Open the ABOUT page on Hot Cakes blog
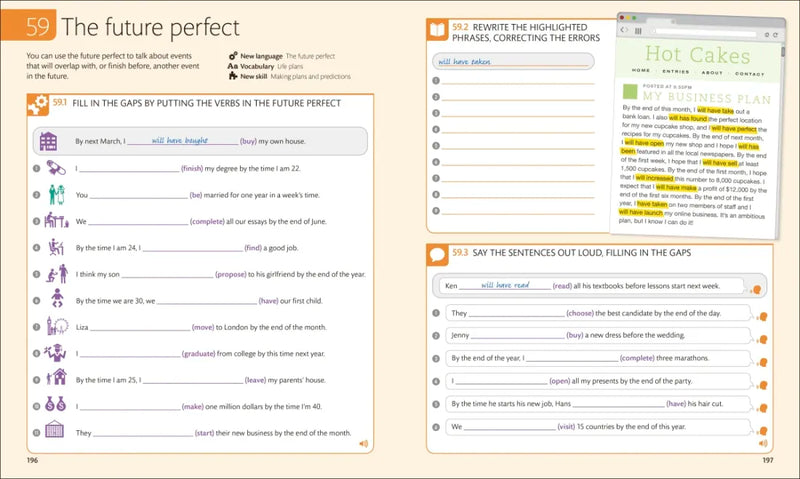Viewport: 800px width, 479px height. [712, 73]
